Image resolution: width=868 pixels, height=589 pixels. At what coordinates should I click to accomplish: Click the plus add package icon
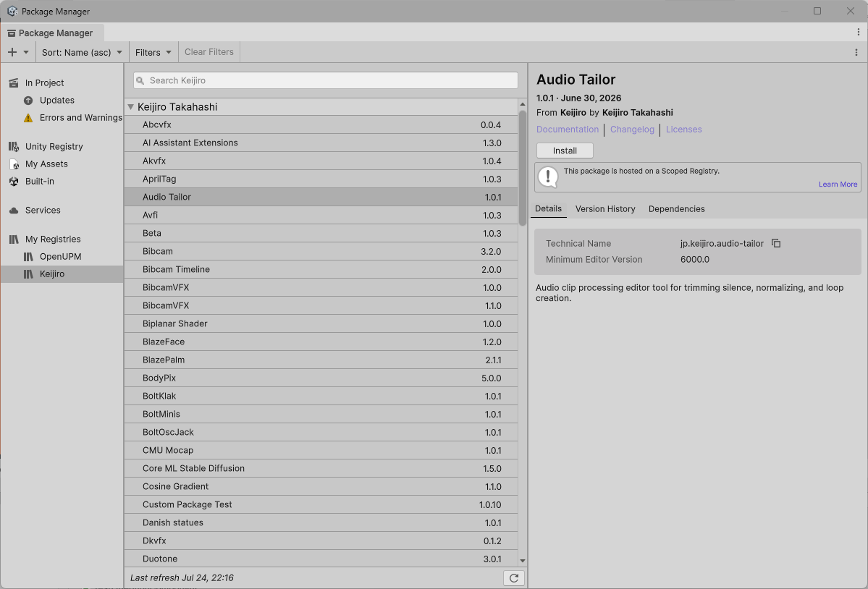(x=12, y=52)
